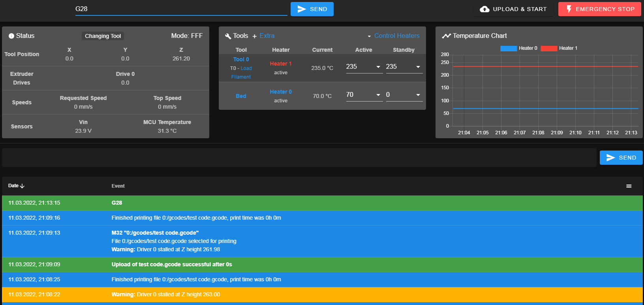Toggle the Heater 1 state
The image size is (644, 305).
281,64
